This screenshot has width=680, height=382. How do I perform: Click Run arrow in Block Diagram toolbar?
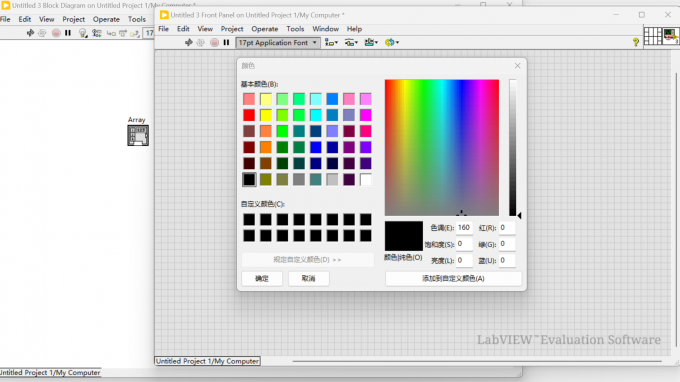(x=30, y=33)
